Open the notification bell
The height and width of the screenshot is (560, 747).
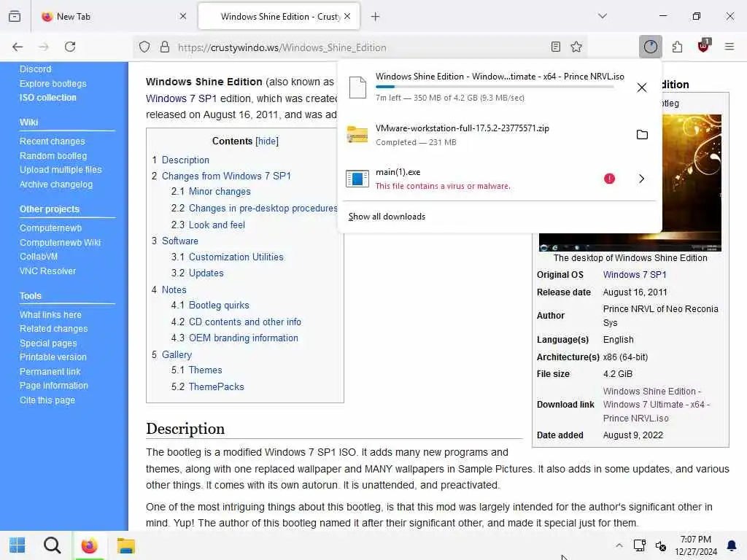(732, 545)
